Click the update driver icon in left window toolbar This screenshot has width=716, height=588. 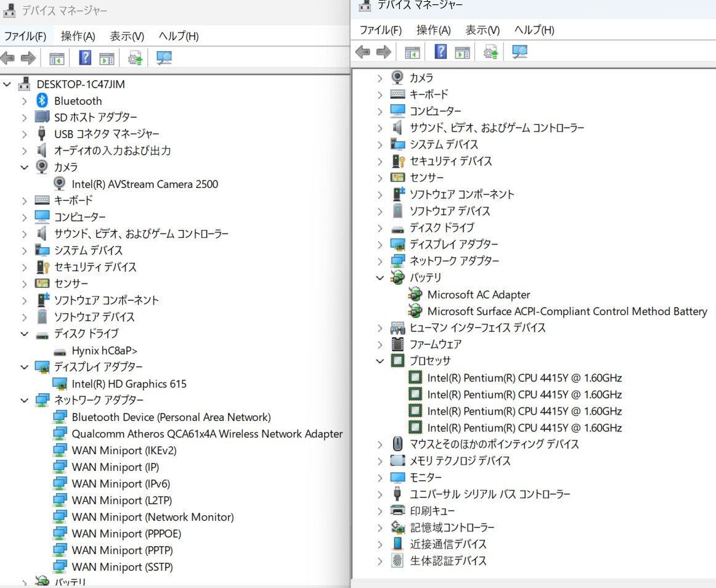click(135, 58)
